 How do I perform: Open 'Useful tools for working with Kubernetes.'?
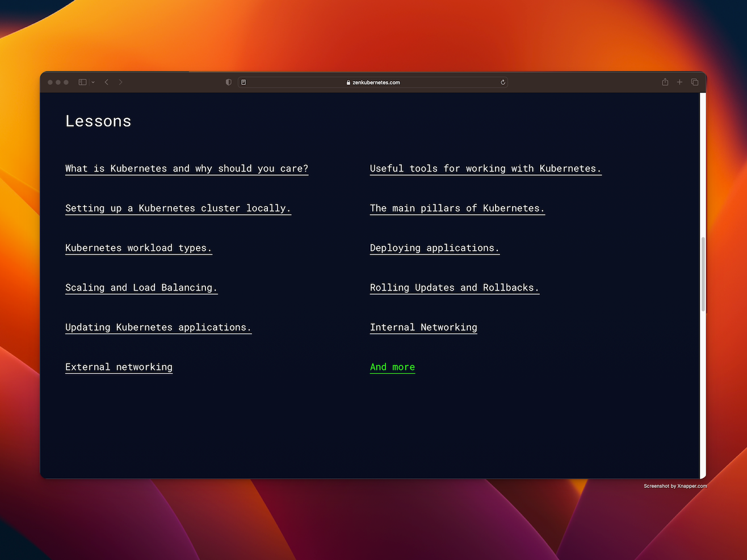tap(486, 169)
